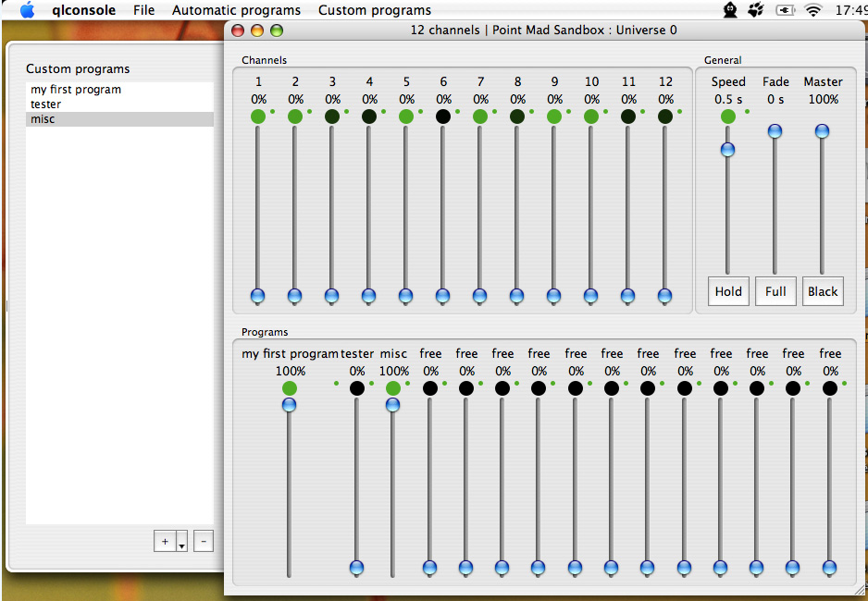
Task: Click the Fade slider handle
Action: [775, 131]
